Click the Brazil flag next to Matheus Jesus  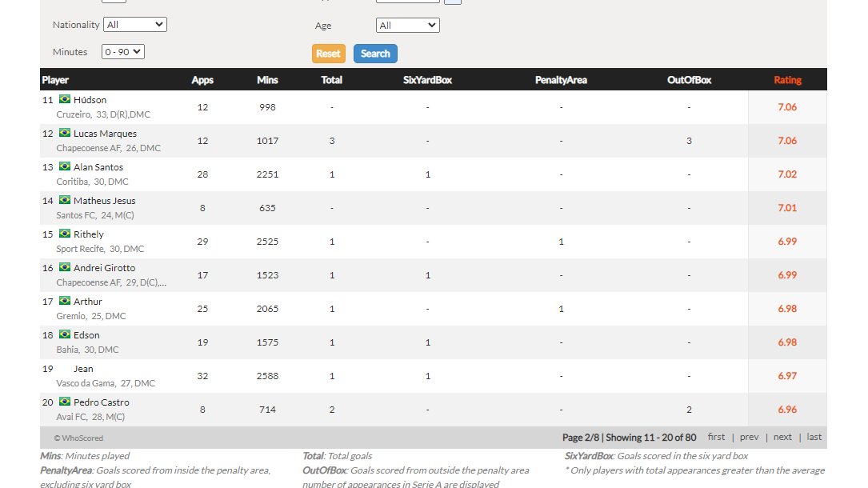click(x=65, y=200)
